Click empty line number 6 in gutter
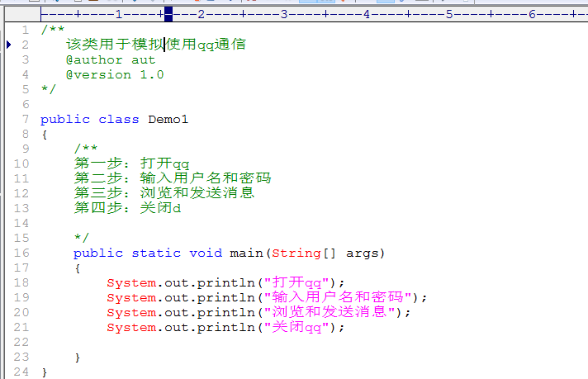Image resolution: width=588 pixels, height=379 pixels. (25, 104)
